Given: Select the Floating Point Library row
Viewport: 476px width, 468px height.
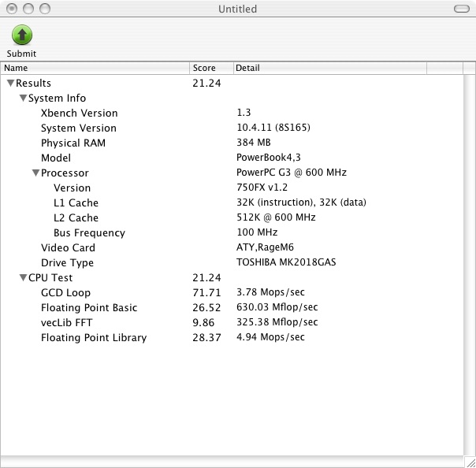Looking at the screenshot, I should point(94,338).
